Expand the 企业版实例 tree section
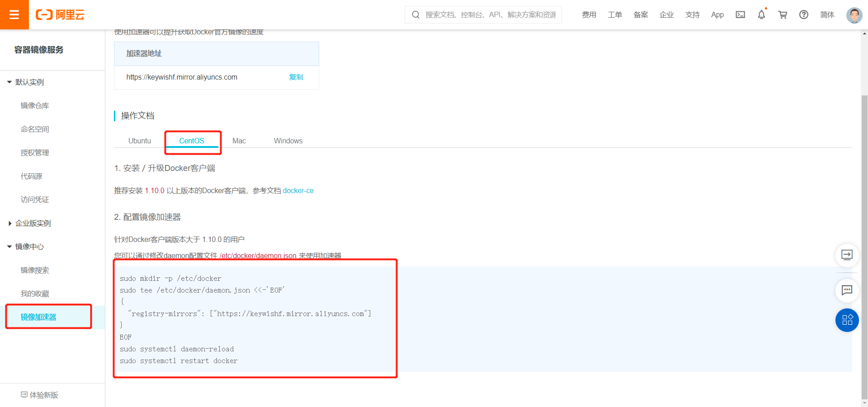The width and height of the screenshot is (868, 407). [x=9, y=223]
